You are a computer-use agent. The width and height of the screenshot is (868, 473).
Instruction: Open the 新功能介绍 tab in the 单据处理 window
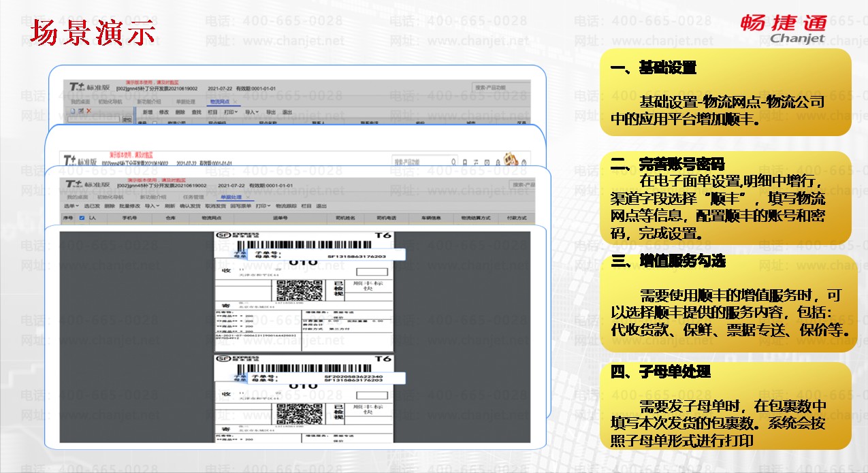[153, 197]
